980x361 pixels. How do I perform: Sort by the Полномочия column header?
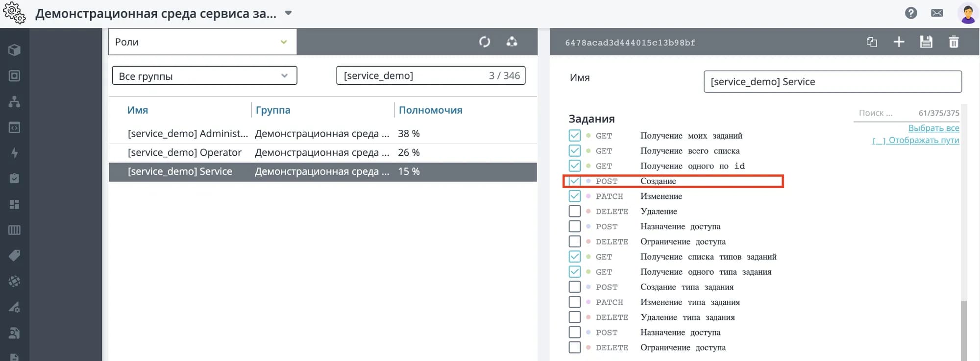click(430, 110)
